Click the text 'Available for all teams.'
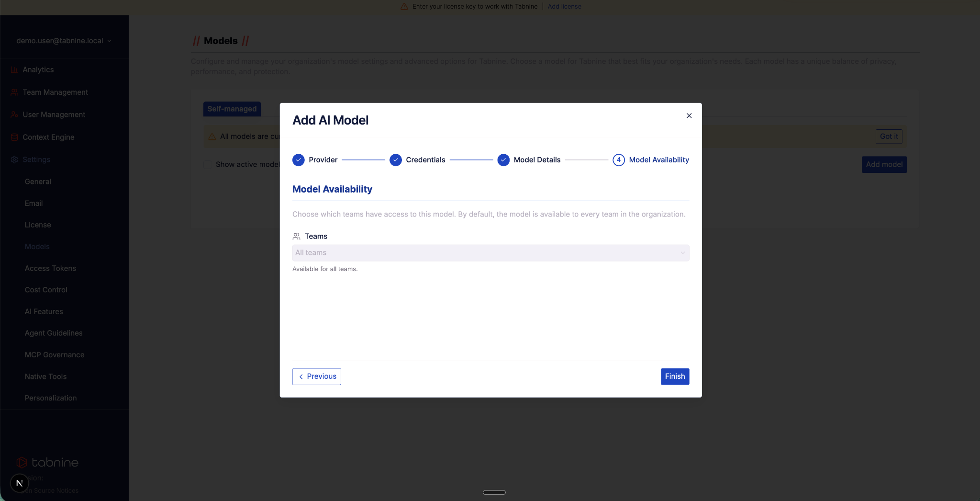The image size is (980, 501). (x=325, y=269)
